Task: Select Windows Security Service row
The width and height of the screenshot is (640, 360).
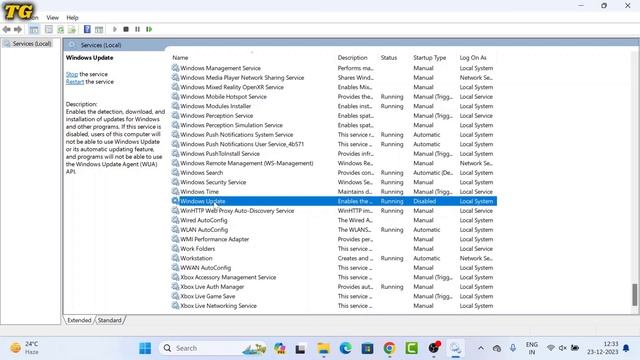Action: 334,182
